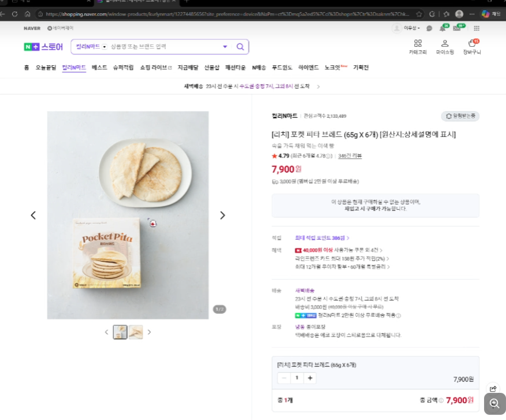The height and width of the screenshot is (420, 506).
Task: Expand 라인프렌즈 카드 추가 적립 details
Action: click(x=342, y=259)
